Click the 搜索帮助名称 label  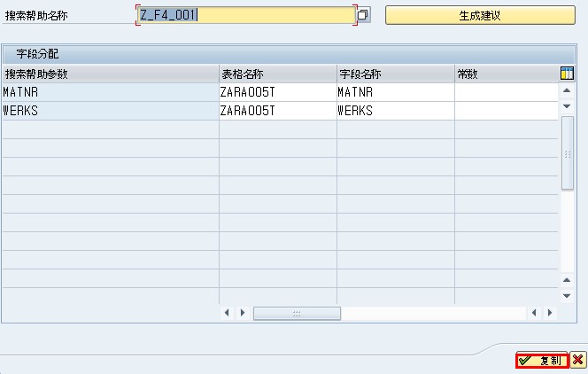[x=36, y=15]
